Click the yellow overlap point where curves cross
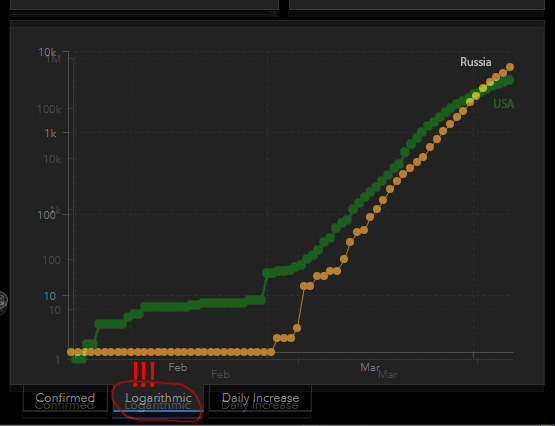The height and width of the screenshot is (426, 555). tap(483, 88)
